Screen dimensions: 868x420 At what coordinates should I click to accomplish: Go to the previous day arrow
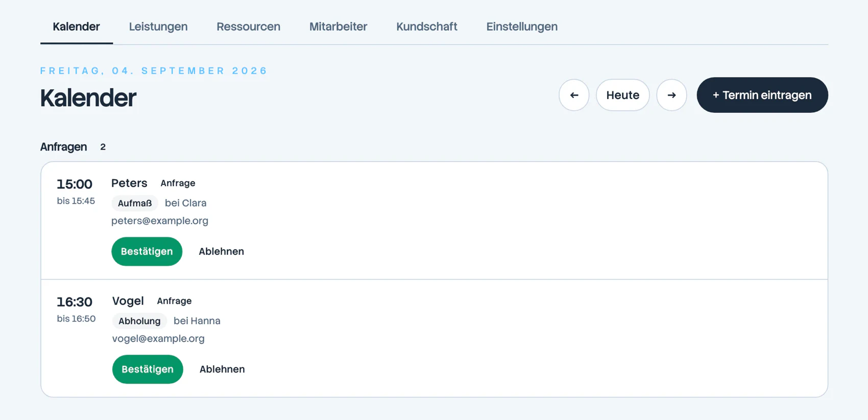(574, 95)
